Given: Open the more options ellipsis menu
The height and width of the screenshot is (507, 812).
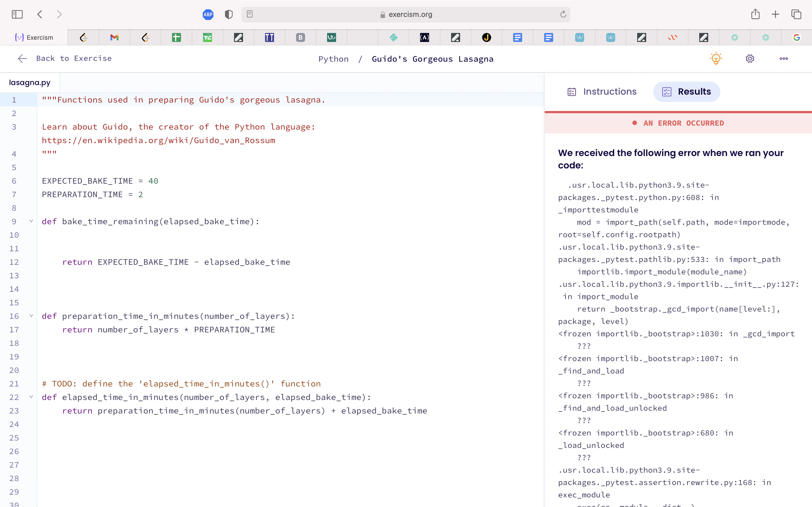Looking at the screenshot, I should pos(784,59).
